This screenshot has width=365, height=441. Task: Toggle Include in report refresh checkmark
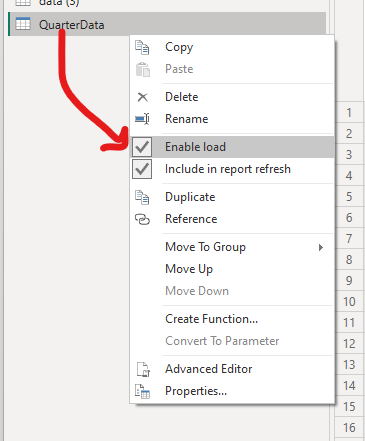(142, 169)
